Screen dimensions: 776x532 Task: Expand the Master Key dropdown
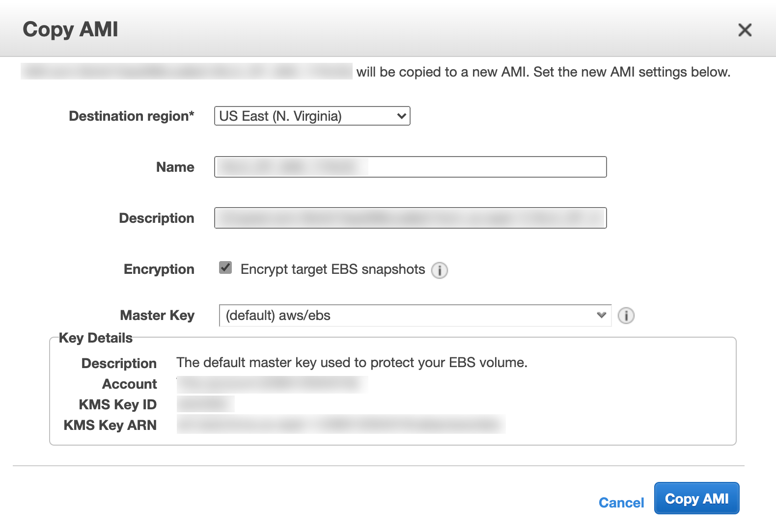[415, 316]
